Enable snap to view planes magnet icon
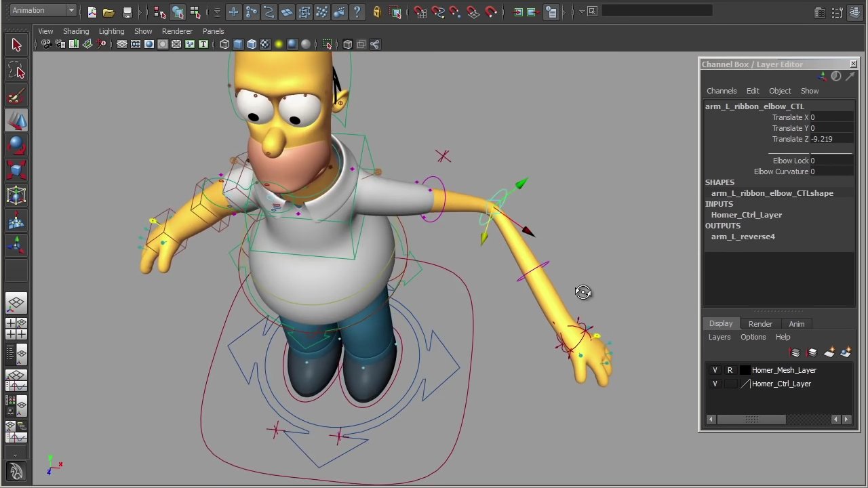 tap(473, 12)
